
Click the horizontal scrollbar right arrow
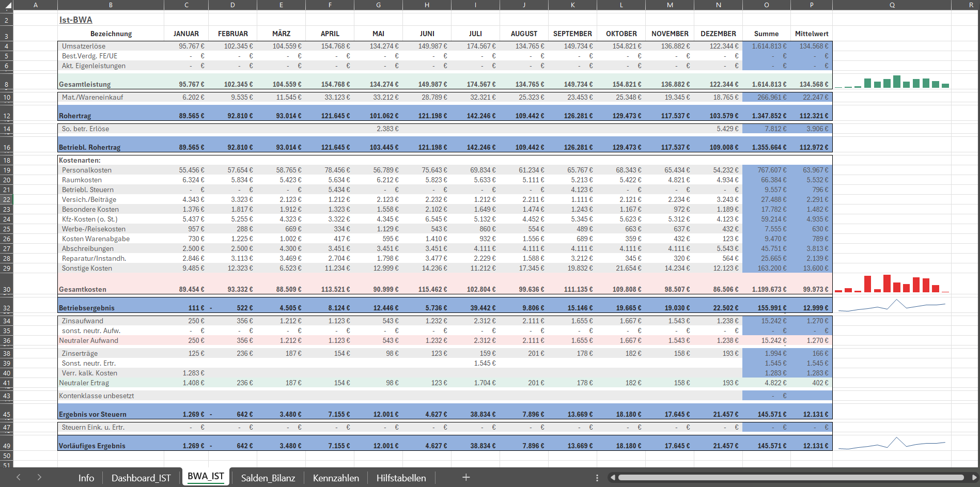tap(974, 478)
